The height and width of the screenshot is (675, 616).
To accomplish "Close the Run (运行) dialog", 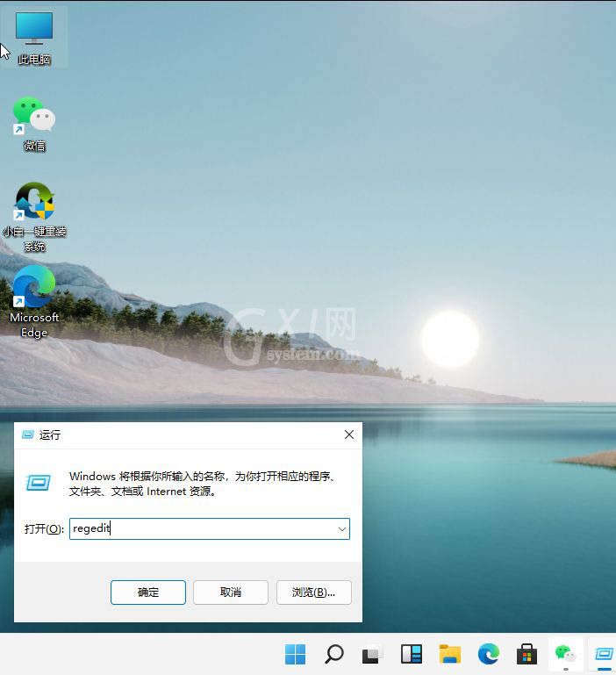I will point(349,434).
